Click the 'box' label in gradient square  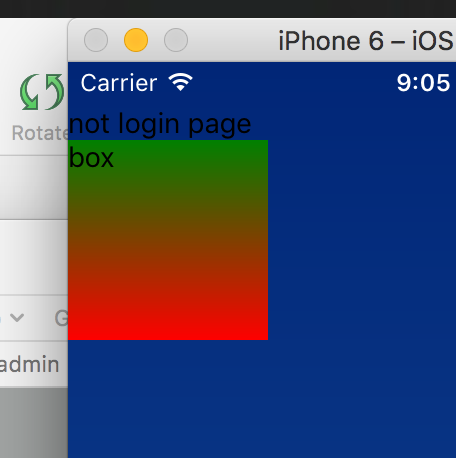[x=91, y=158]
